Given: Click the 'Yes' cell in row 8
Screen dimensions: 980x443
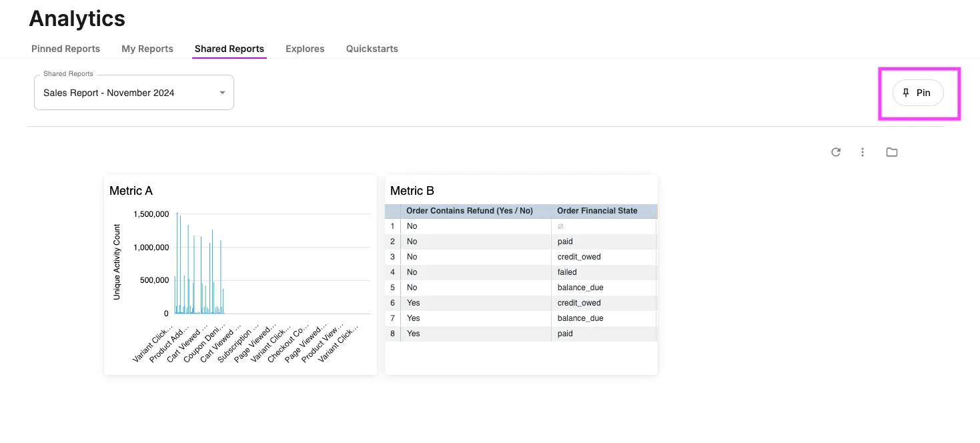Looking at the screenshot, I should click(476, 334).
